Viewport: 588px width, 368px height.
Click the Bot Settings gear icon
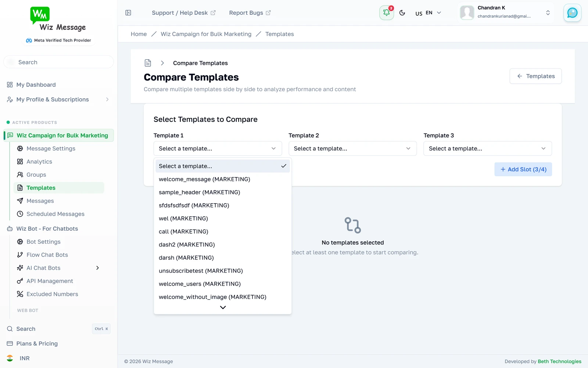coord(20,241)
